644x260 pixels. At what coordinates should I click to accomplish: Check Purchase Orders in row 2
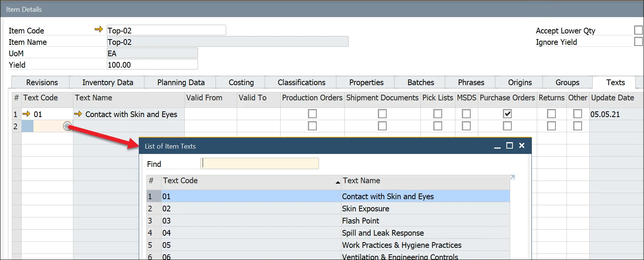pyautogui.click(x=507, y=126)
